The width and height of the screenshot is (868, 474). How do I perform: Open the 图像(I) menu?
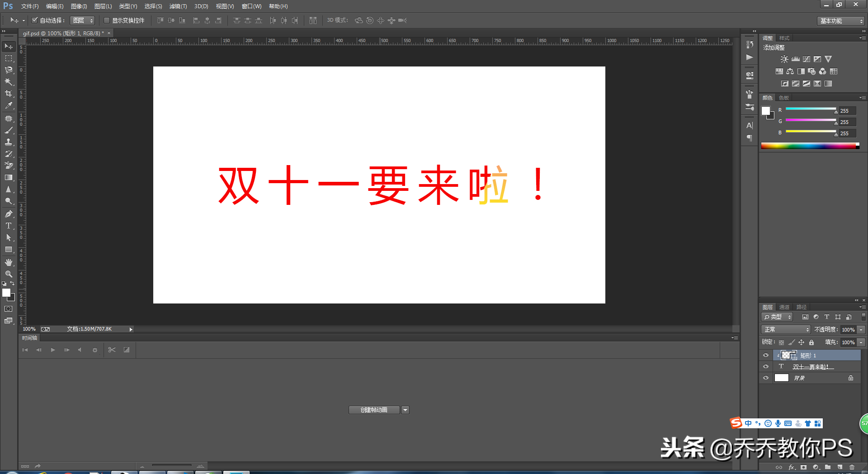click(x=79, y=6)
